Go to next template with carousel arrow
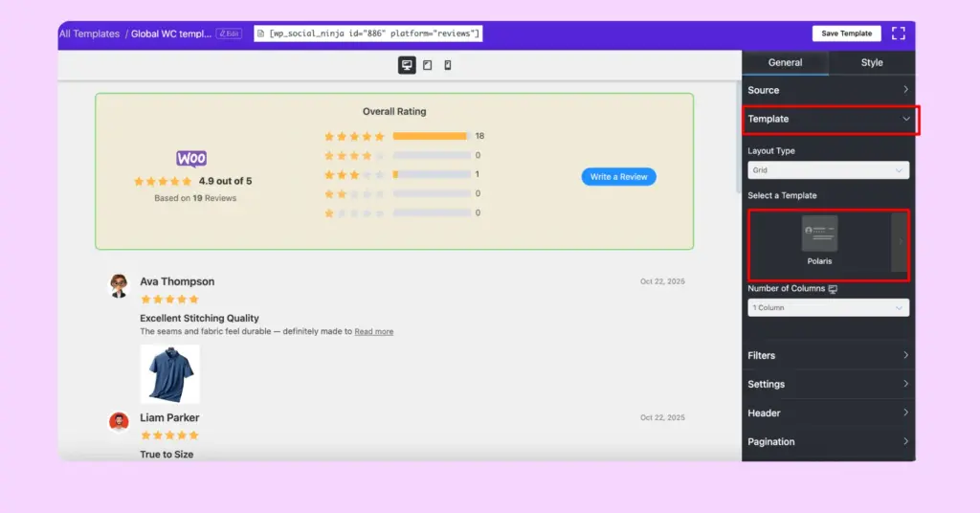The image size is (980, 513). pos(900,241)
